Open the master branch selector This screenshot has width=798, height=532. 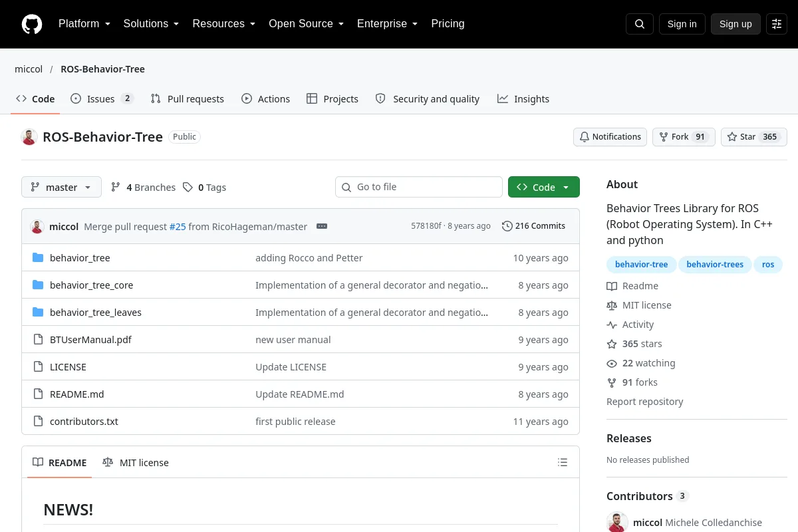point(61,187)
